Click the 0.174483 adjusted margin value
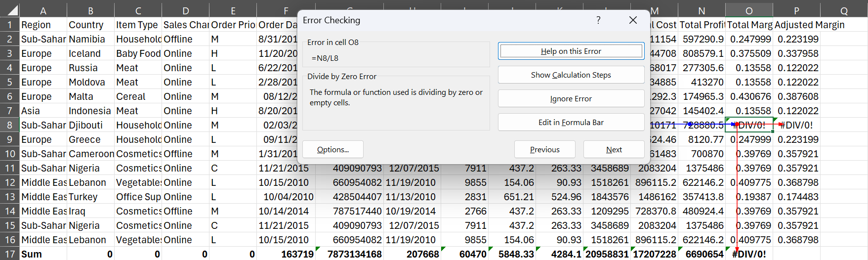 pos(796,197)
